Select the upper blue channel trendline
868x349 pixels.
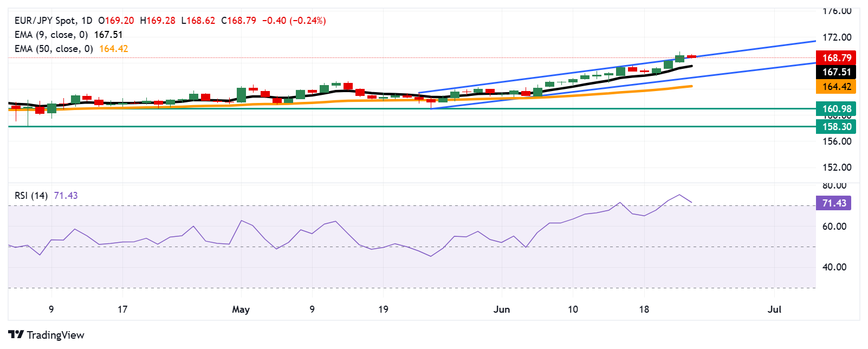click(617, 67)
